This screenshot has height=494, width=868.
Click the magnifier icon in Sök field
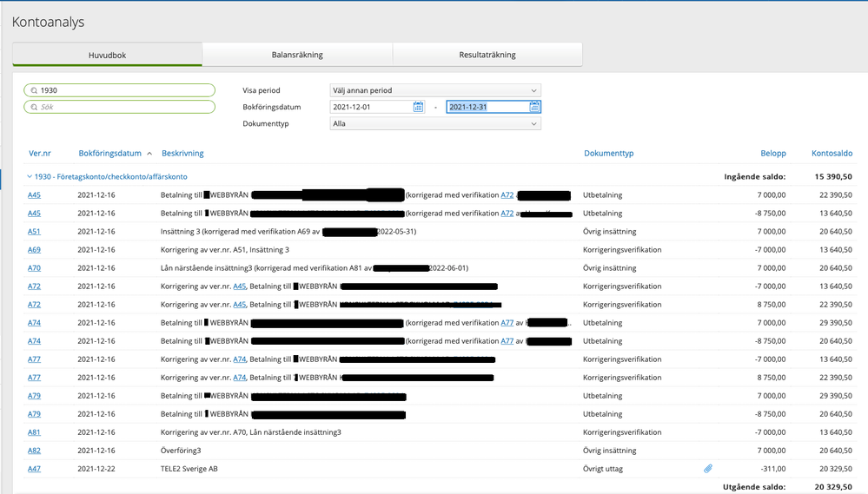[x=34, y=107]
